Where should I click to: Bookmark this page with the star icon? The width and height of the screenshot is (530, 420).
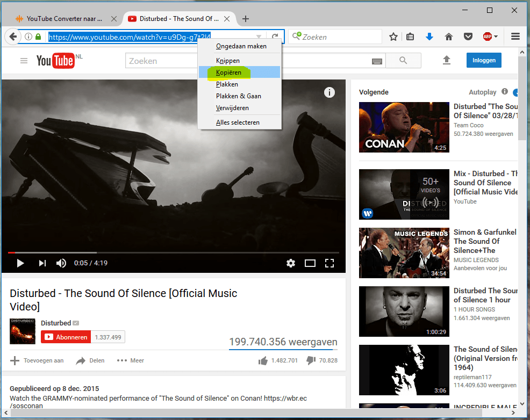pos(393,37)
